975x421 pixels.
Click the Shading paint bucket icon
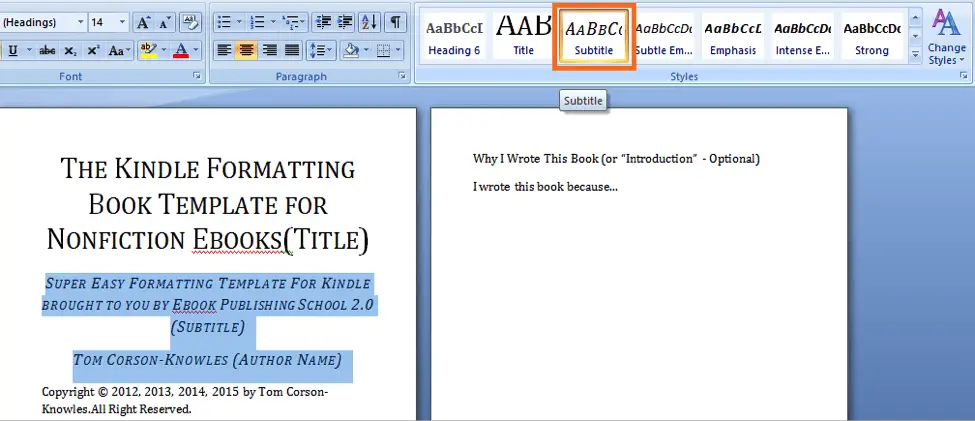click(351, 50)
